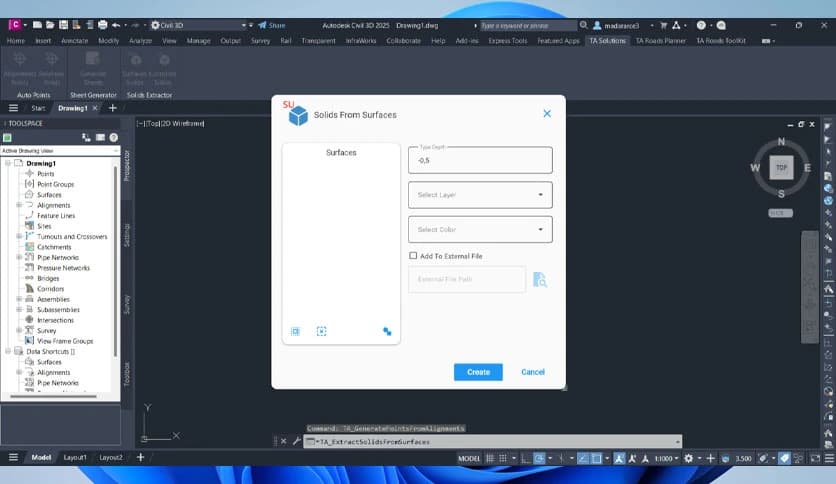Screen dimensions: 836x484
Task: Click the ViewCube TOP face
Action: pyautogui.click(x=781, y=167)
